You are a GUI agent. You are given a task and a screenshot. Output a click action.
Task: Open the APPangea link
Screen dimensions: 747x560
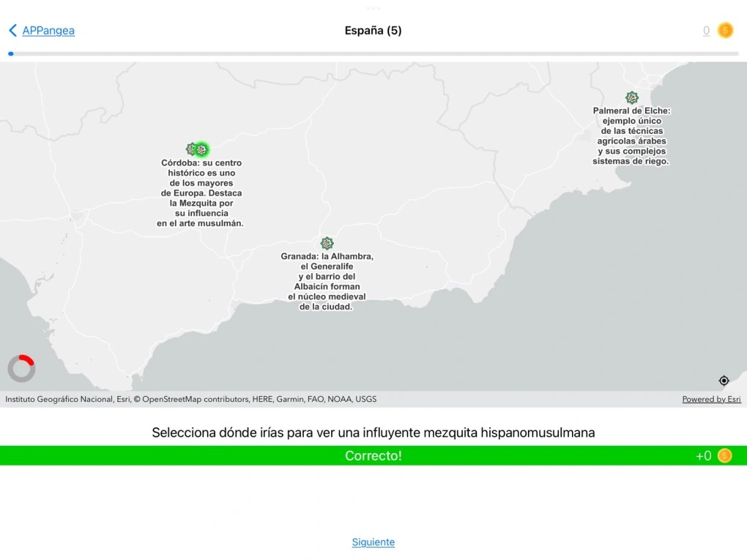click(x=48, y=30)
